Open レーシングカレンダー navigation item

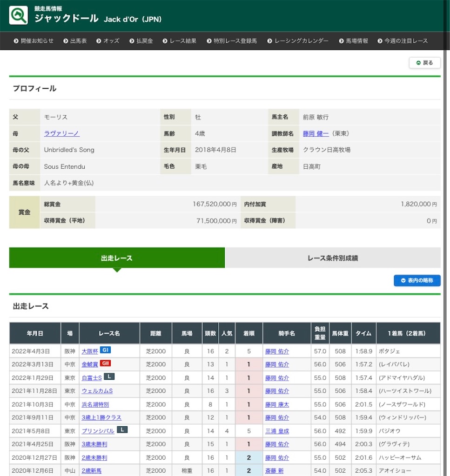point(298,41)
